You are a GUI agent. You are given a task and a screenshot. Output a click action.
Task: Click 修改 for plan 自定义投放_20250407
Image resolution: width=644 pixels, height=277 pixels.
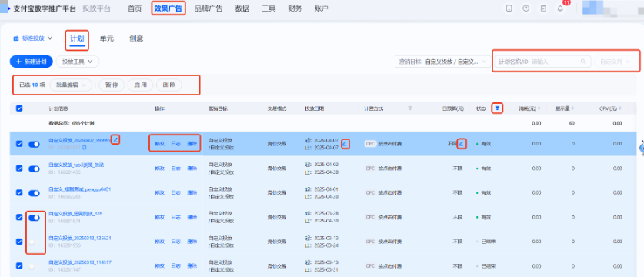159,144
